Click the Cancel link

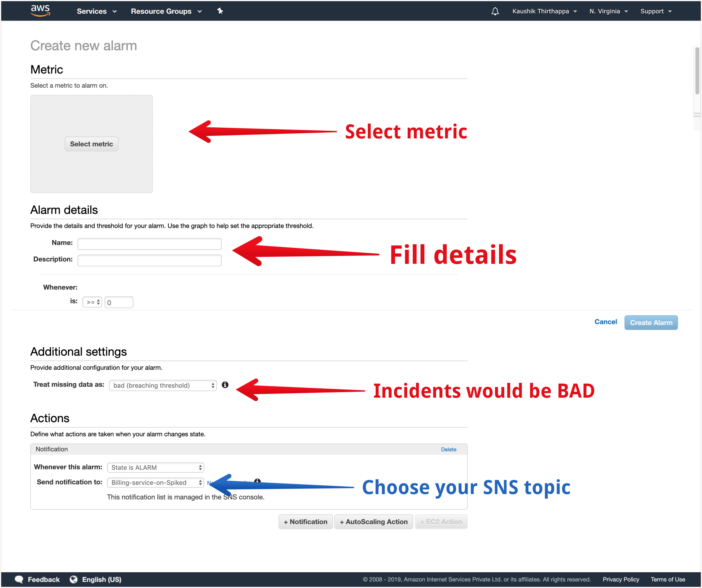[605, 322]
